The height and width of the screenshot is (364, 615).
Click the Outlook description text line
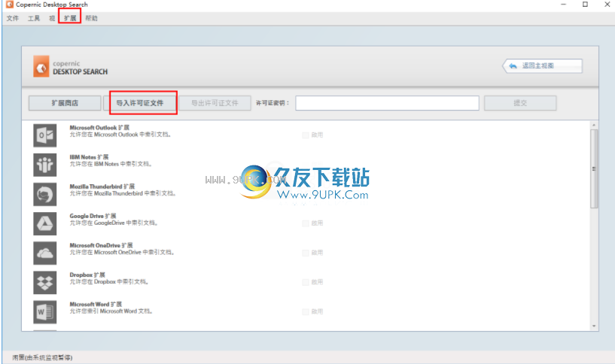[x=120, y=135]
